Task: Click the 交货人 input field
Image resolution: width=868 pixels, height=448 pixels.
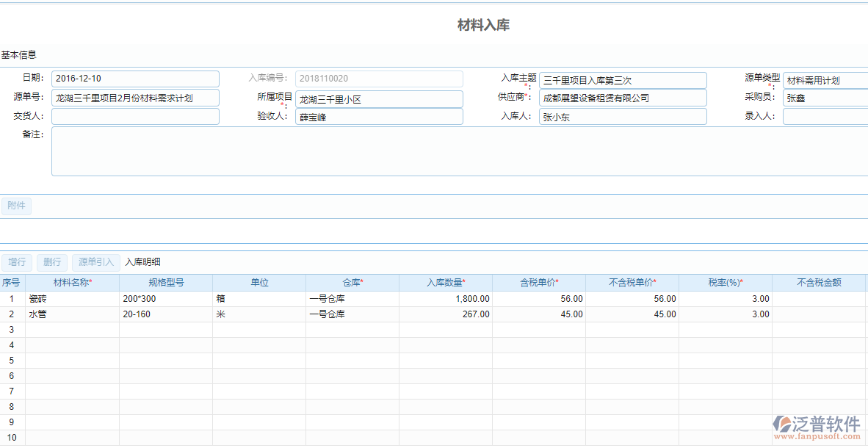Action: [x=135, y=116]
